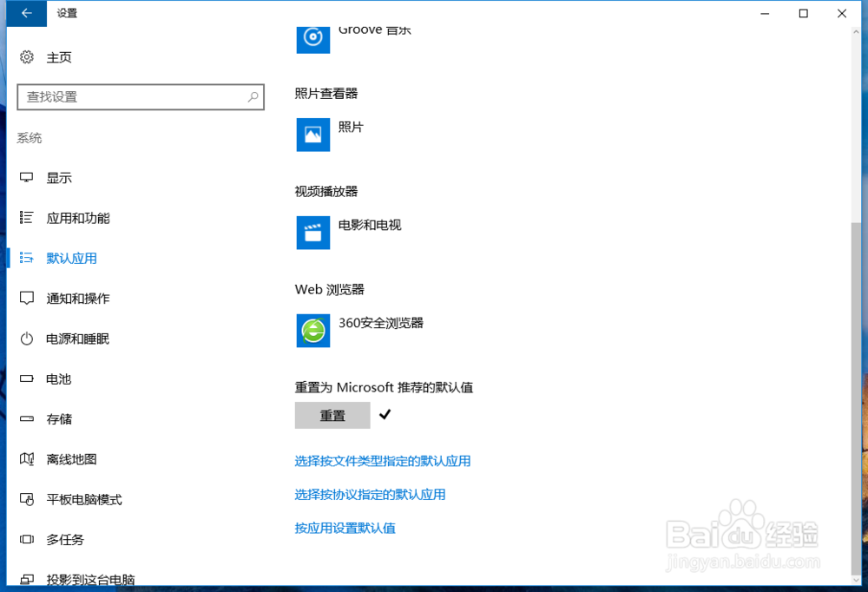Select 默认应用 in the sidebar
868x592 pixels.
[x=72, y=258]
